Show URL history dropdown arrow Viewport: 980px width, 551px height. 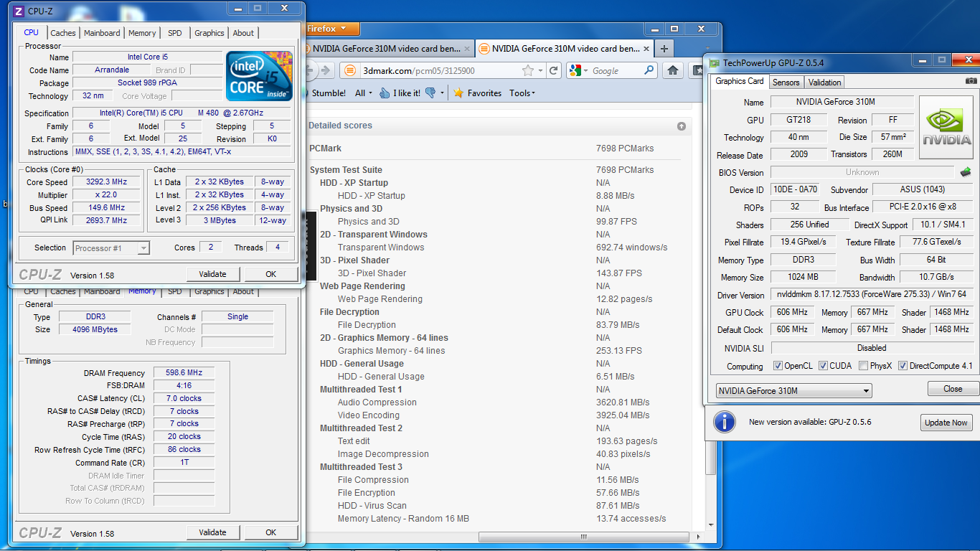click(x=540, y=70)
